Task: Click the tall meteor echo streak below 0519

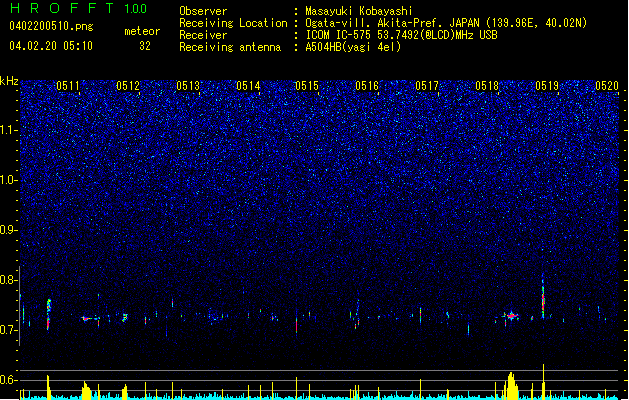Action: pos(543,297)
